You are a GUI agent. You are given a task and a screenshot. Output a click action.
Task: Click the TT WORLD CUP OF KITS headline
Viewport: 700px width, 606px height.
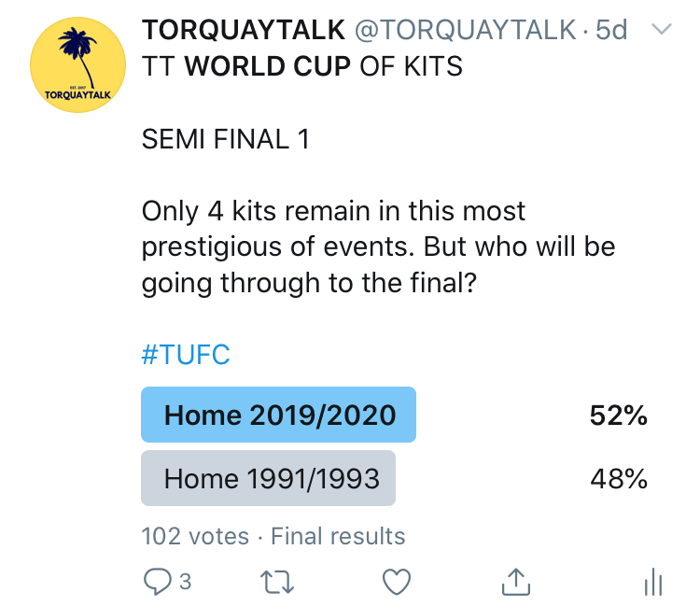pyautogui.click(x=301, y=68)
